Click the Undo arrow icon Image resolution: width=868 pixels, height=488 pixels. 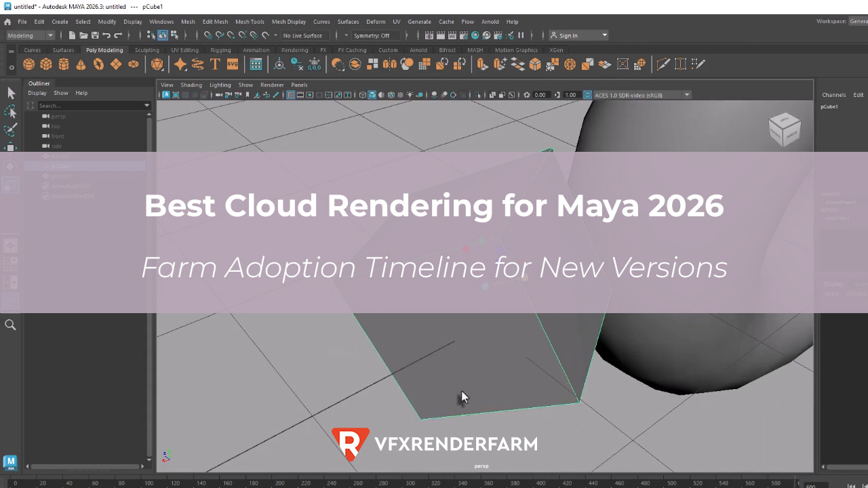tap(106, 35)
